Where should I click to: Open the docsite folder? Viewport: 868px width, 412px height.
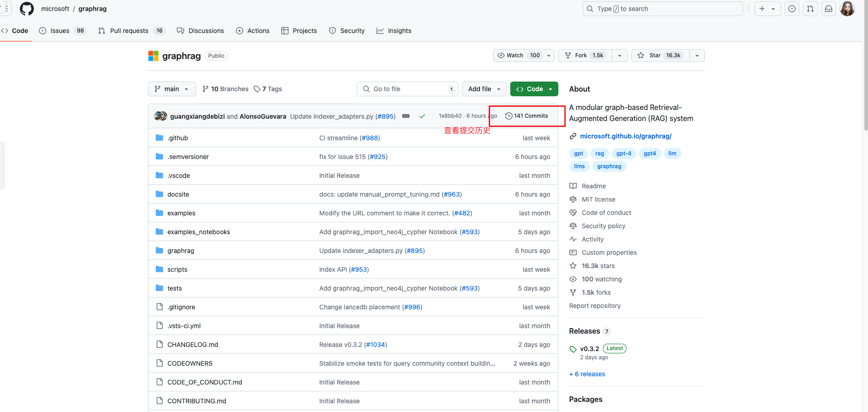[x=178, y=194]
